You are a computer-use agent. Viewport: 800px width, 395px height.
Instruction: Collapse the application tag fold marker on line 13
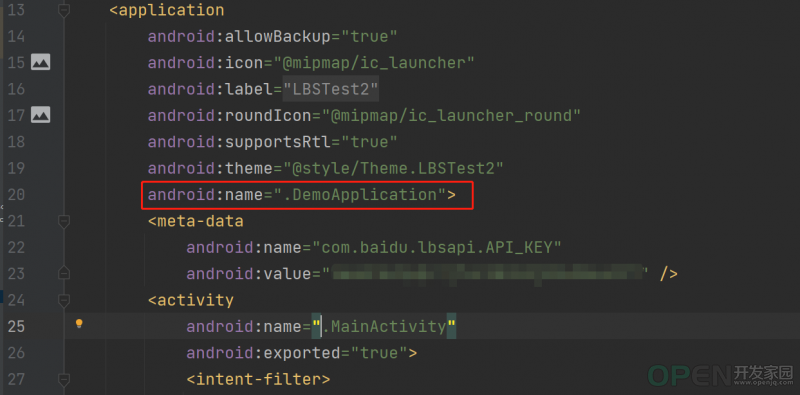[64, 10]
